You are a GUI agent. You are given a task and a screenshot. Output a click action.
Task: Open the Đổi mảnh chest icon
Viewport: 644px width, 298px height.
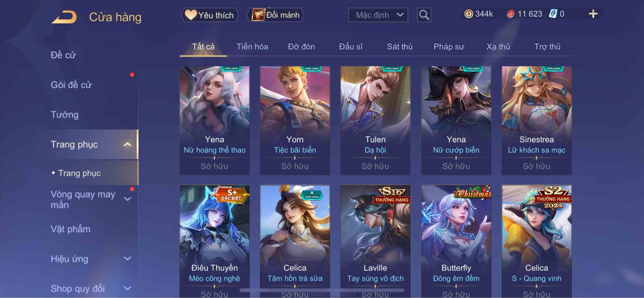[258, 15]
